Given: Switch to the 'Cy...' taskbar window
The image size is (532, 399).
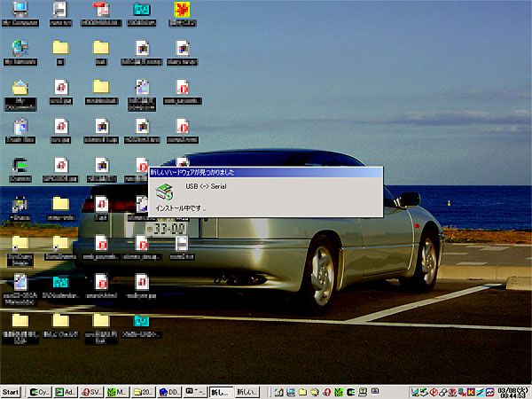Looking at the screenshot, I should point(39,392).
